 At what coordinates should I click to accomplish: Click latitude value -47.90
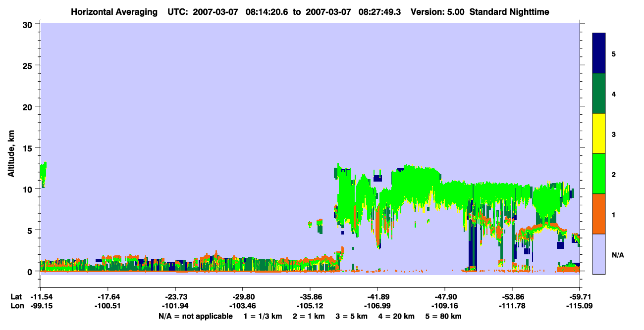tap(445, 297)
